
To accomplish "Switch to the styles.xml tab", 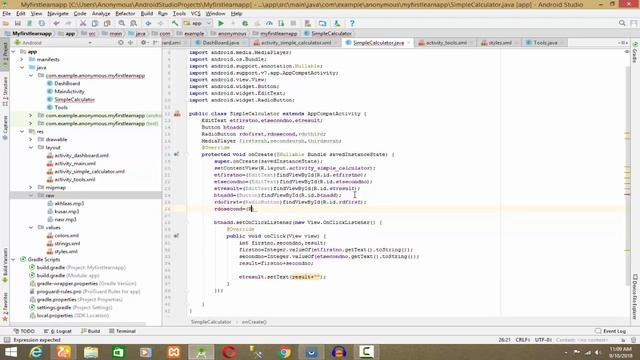I will click(x=500, y=42).
